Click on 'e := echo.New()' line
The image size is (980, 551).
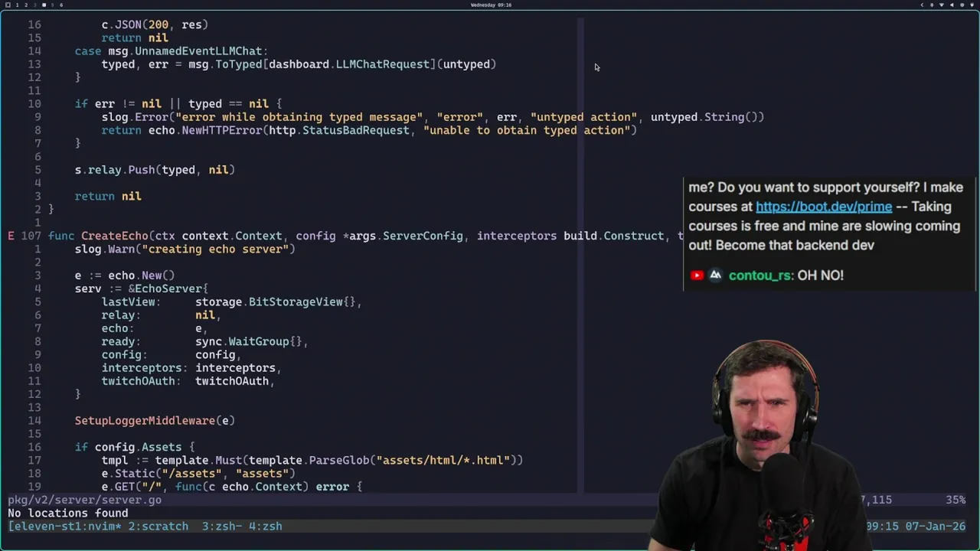[125, 275]
